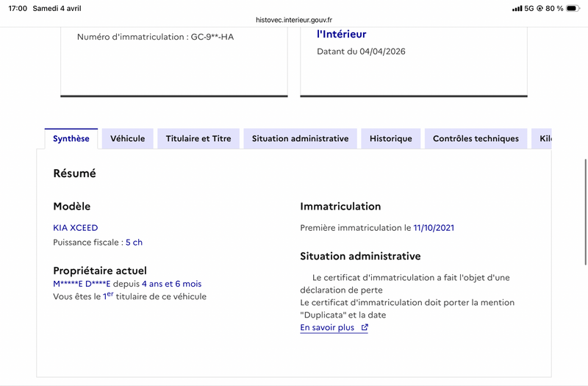Click the Résumé heading
588x386 pixels.
click(75, 174)
